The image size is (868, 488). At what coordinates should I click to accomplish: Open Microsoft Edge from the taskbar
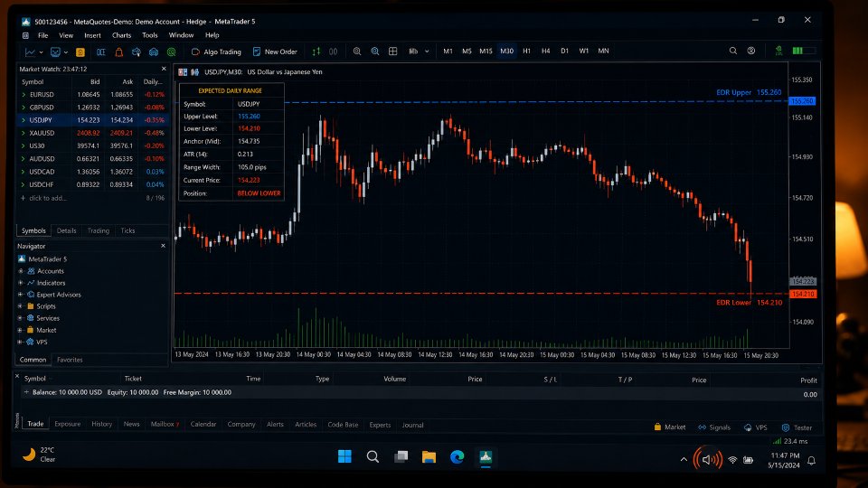coord(457,457)
